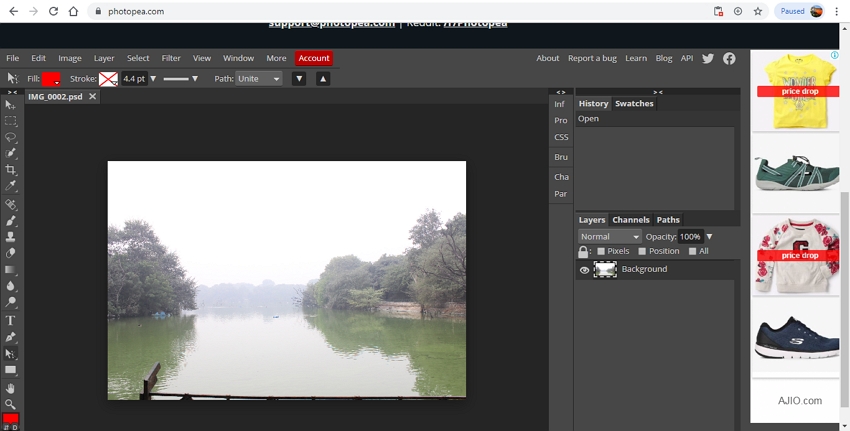Open the Normal blend mode dropdown

pyautogui.click(x=609, y=237)
